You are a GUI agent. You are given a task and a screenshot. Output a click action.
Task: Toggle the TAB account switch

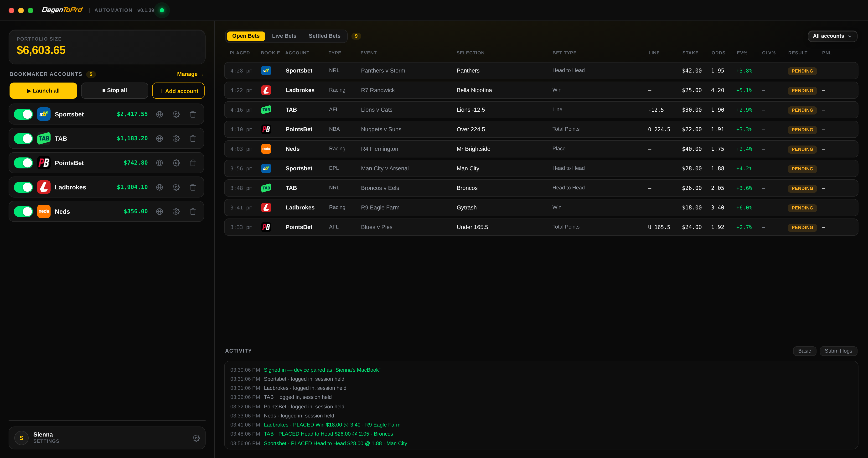23,139
